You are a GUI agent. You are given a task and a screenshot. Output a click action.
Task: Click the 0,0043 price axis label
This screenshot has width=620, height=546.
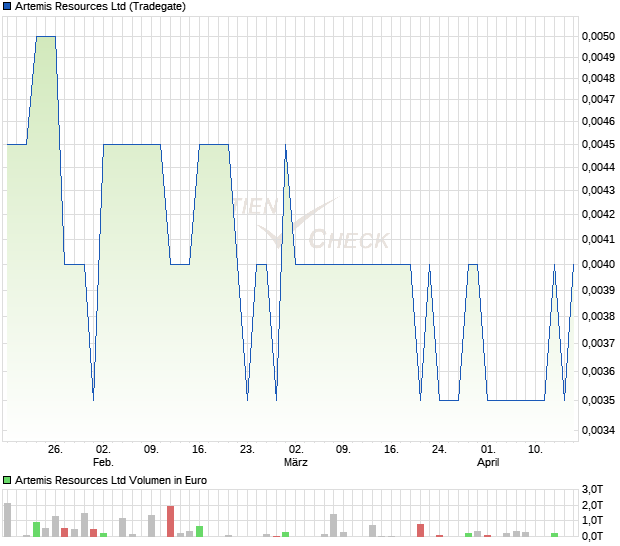pyautogui.click(x=598, y=190)
